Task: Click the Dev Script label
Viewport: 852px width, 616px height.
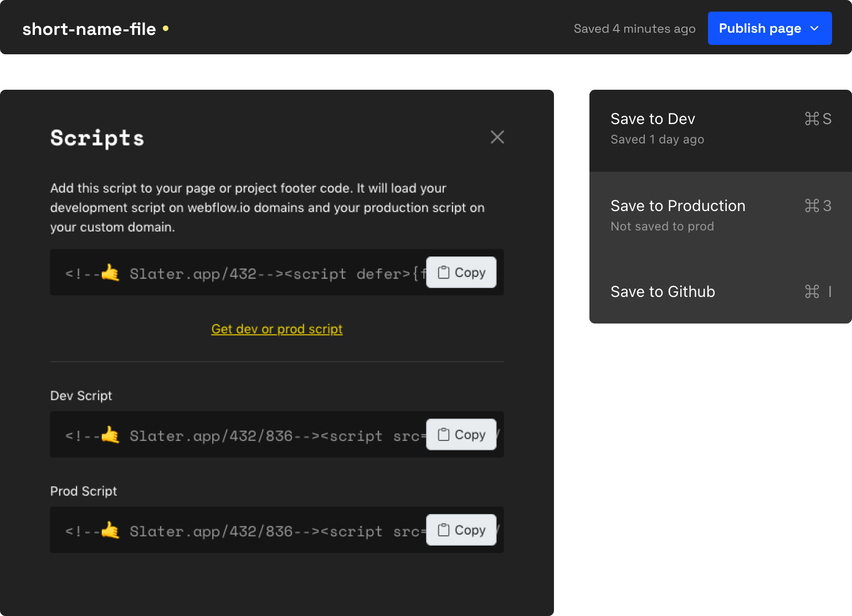Action: pyautogui.click(x=81, y=396)
